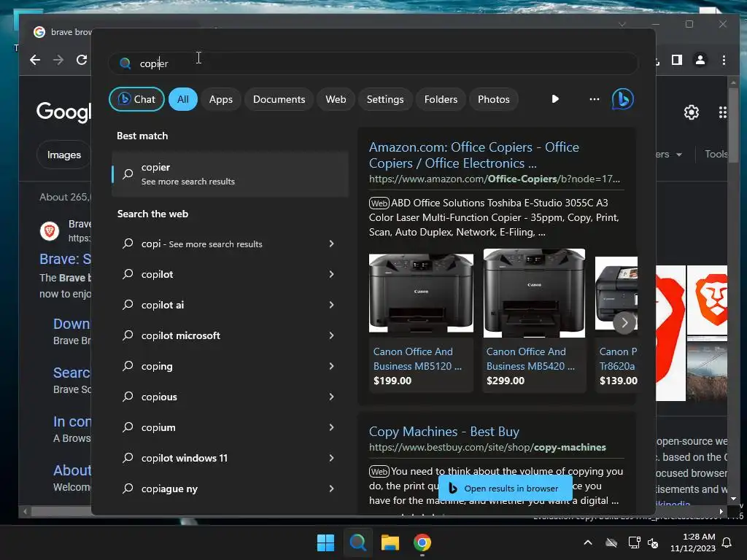Expand the 'copium' suggestion chevron
Viewport: 747px width, 560px height.
pos(332,427)
